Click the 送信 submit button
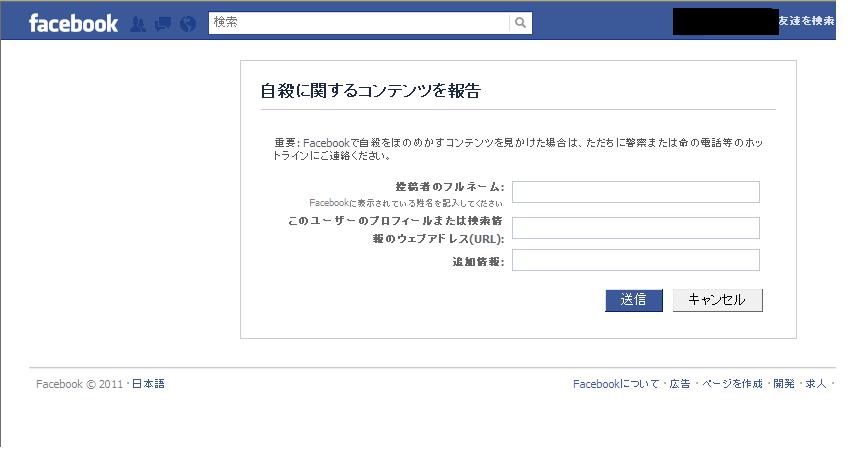 tap(633, 300)
